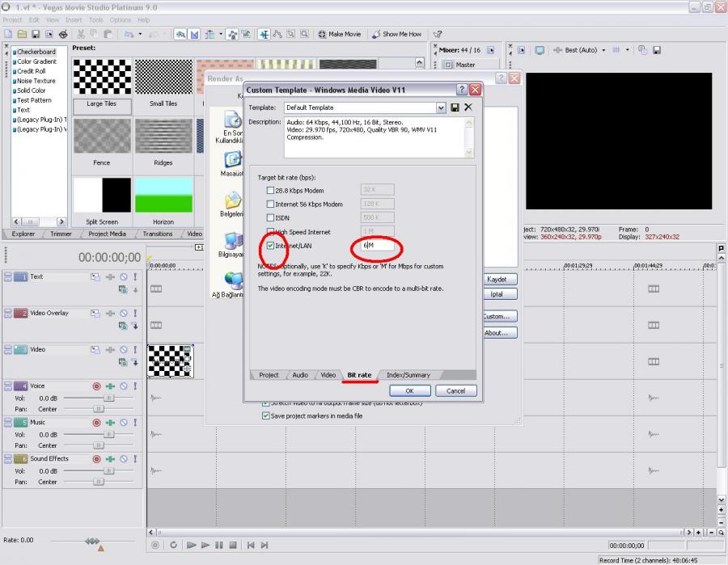Toggle the 28.8 Kbps Modem checkbox
Viewport: 728px width, 565px height.
coord(270,190)
